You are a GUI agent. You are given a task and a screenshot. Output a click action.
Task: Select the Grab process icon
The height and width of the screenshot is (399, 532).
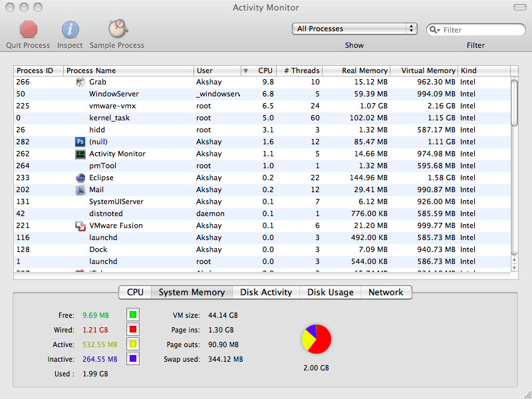[x=80, y=82]
